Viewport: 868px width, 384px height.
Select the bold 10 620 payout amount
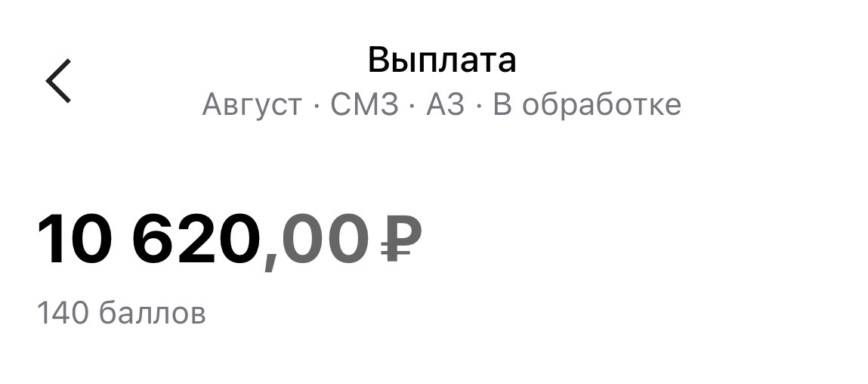tap(150, 240)
